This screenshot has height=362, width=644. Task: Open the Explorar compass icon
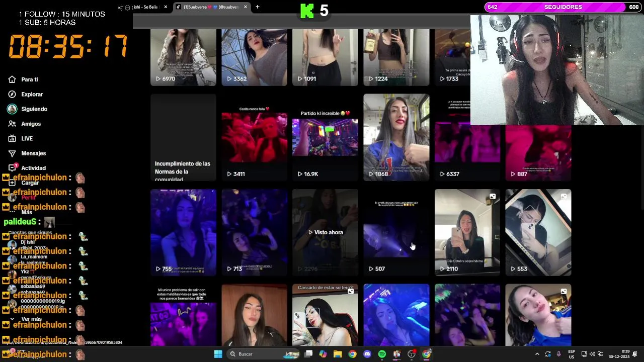(12, 94)
